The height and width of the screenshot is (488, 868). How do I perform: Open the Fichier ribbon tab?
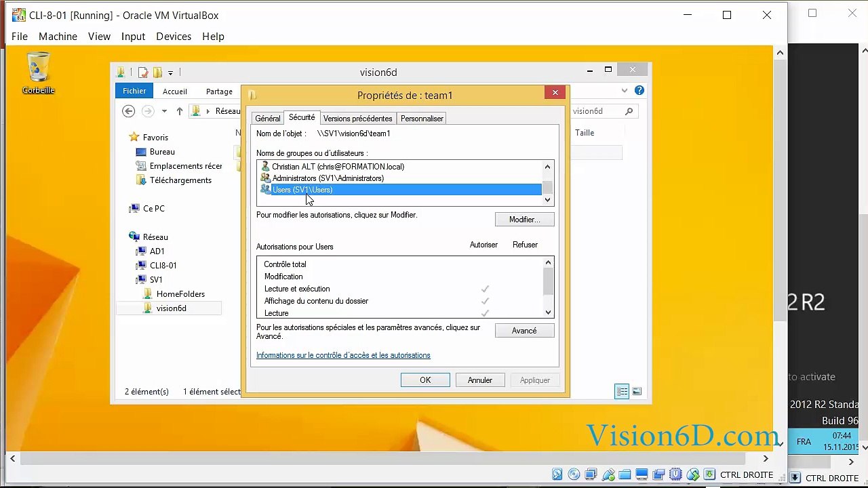(x=134, y=91)
